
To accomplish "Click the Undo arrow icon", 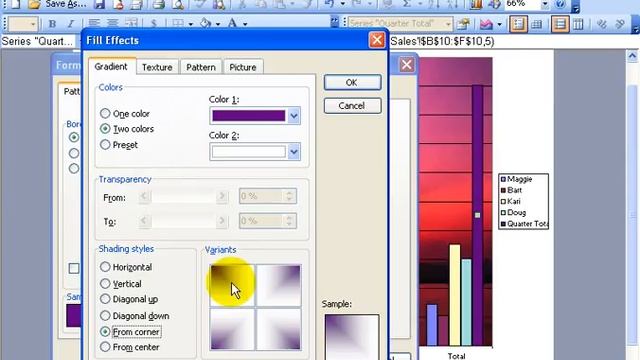I will 330,4.
